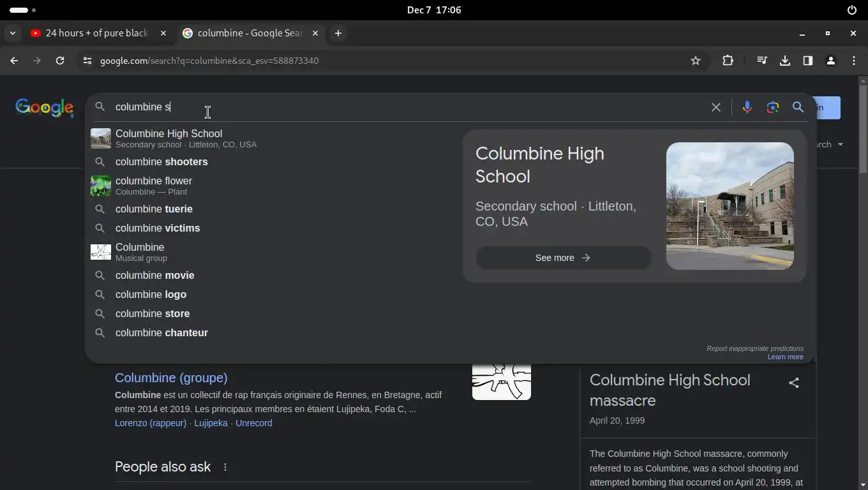Open media controls icon in toolbar
This screenshot has width=868, height=490.
(762, 61)
